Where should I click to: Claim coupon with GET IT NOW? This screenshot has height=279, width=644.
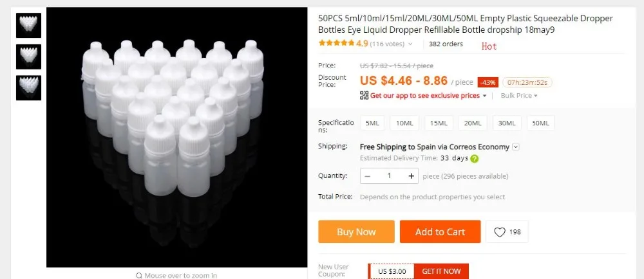(441, 271)
